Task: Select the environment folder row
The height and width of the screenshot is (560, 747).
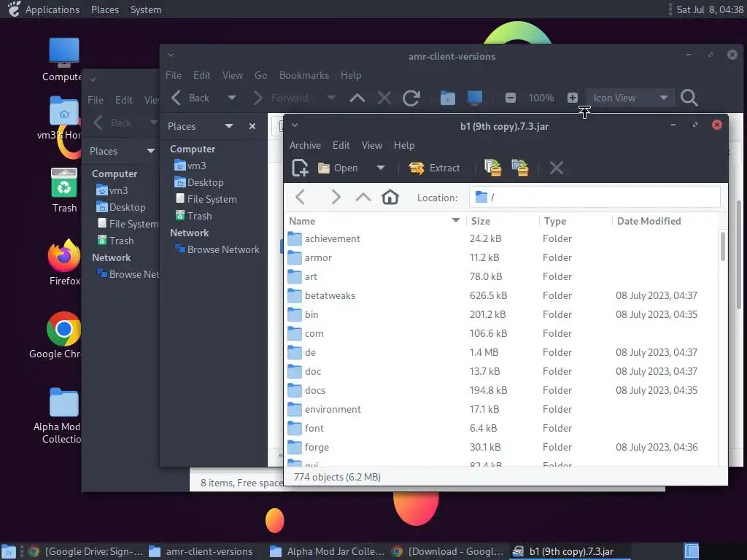Action: (x=502, y=409)
